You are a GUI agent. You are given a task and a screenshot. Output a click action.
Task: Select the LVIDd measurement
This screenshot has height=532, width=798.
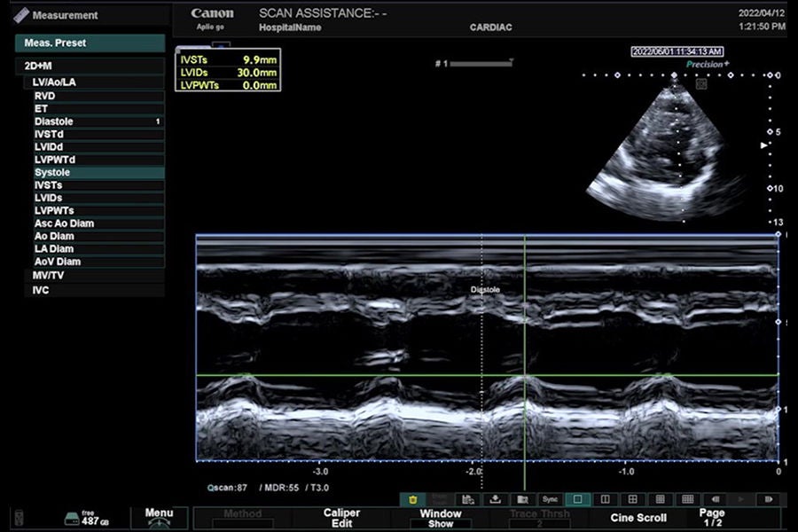click(x=98, y=146)
